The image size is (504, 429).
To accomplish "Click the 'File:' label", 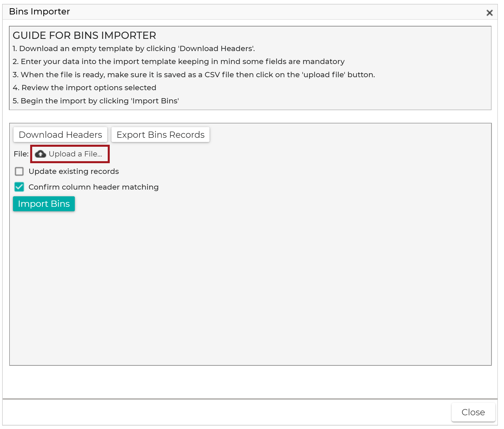I will click(21, 154).
